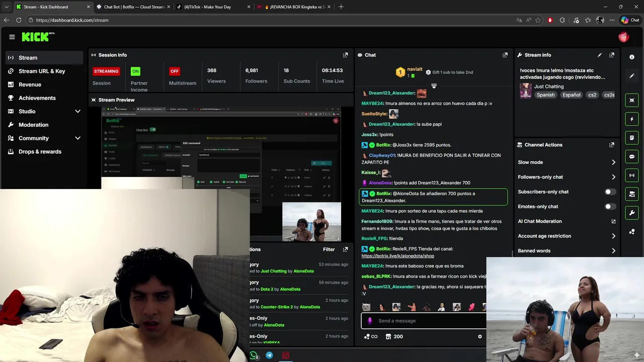
Task: Open Revenue in the sidebar
Action: coord(44,84)
